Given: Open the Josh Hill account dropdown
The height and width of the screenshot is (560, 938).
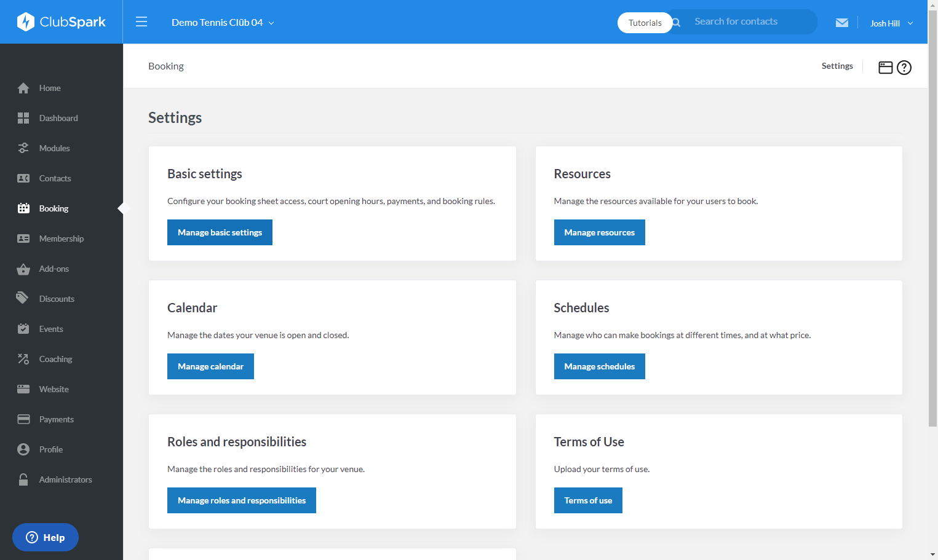Looking at the screenshot, I should point(891,23).
